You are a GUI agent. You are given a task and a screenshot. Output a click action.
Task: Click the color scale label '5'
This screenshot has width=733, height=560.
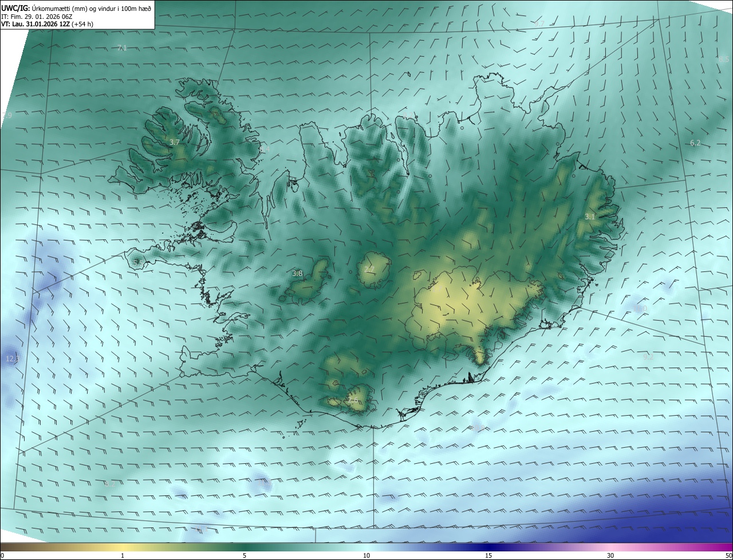click(x=245, y=555)
